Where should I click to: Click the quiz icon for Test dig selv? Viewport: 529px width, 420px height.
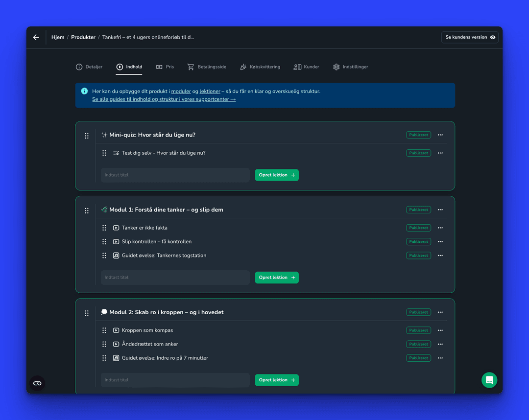point(116,153)
